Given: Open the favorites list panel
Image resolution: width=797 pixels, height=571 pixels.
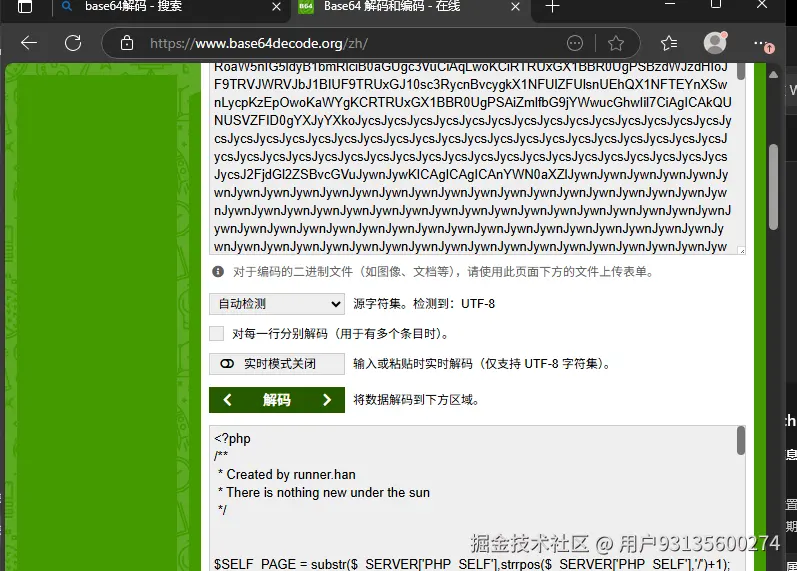Looking at the screenshot, I should [669, 43].
